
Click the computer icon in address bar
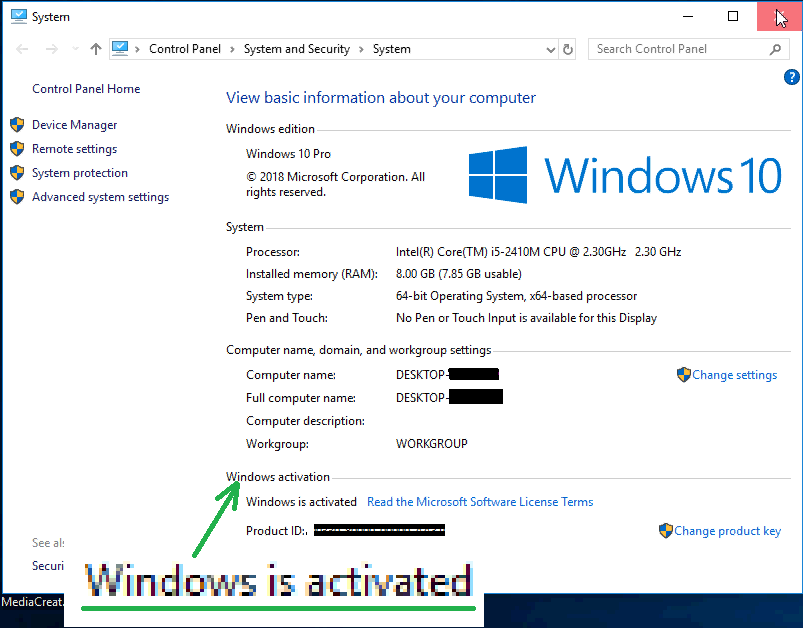tap(120, 49)
